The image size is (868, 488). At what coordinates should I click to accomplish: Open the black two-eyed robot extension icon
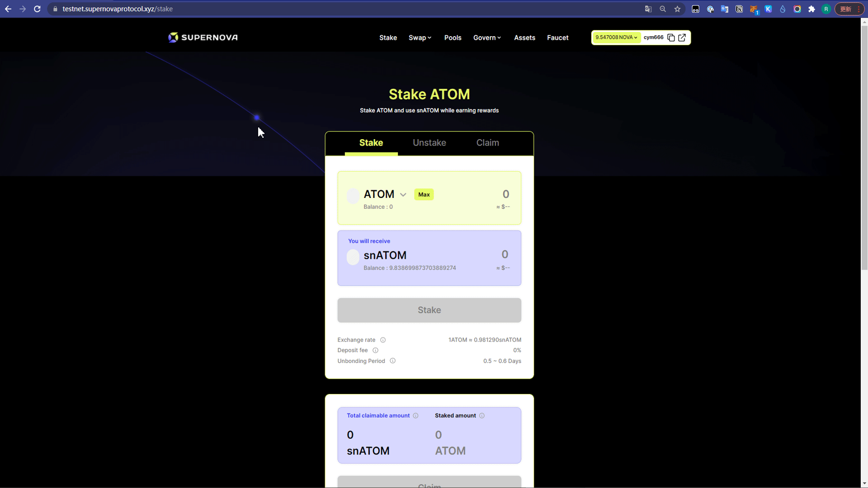click(x=696, y=9)
